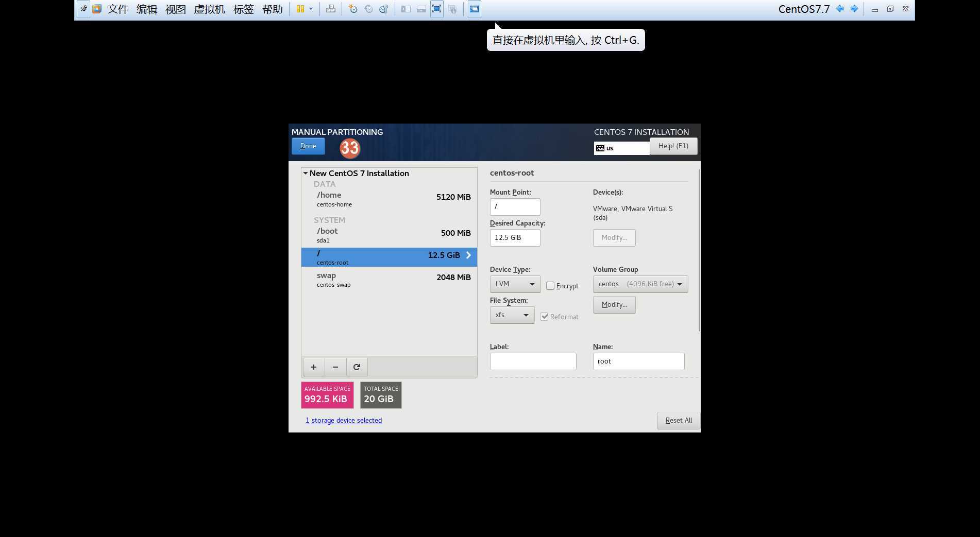Click the reload storage configuration icon

point(357,367)
